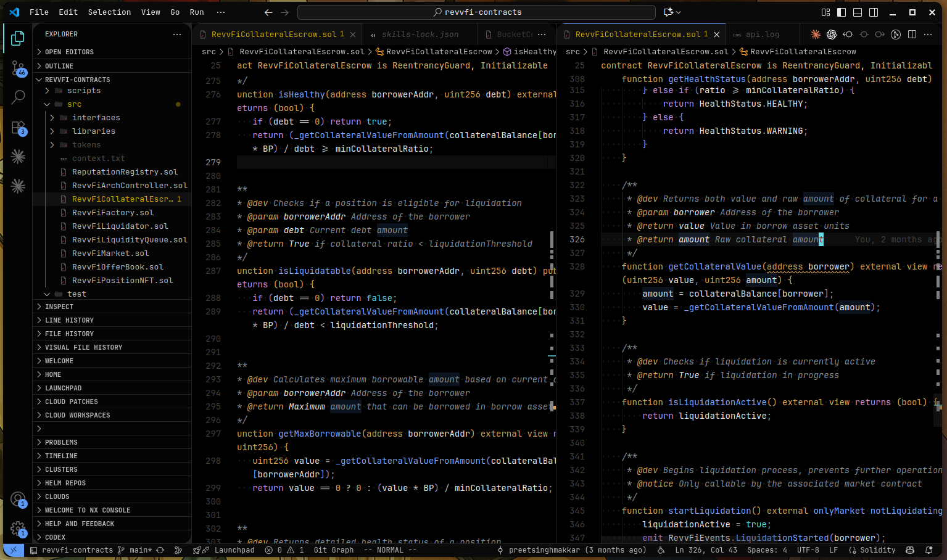The image size is (947, 560).
Task: Click the main* branch button in the status bar
Action: point(134,550)
